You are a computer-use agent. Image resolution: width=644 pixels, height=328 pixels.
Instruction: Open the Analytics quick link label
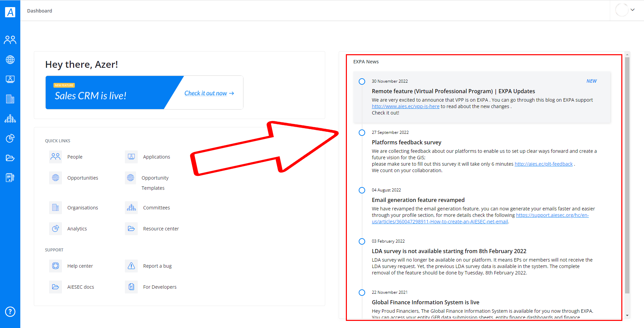click(x=77, y=229)
